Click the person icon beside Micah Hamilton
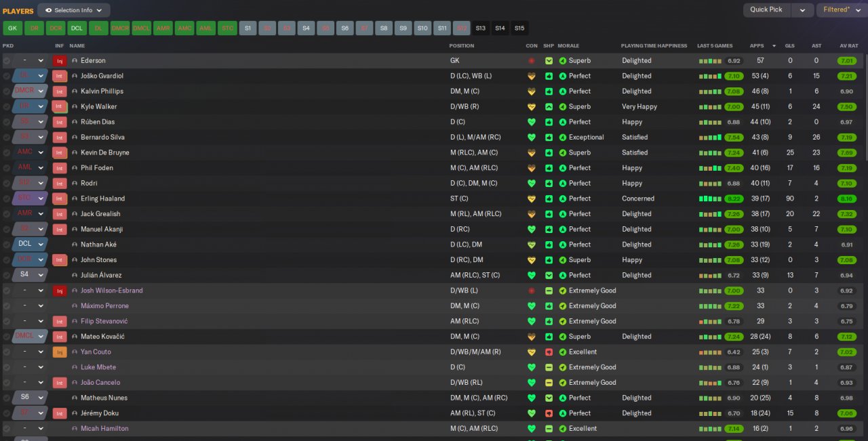Viewport: 868px width, 441px height. [75, 429]
